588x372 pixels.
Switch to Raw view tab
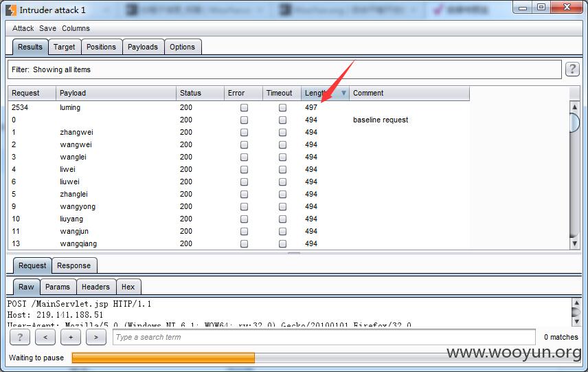26,287
